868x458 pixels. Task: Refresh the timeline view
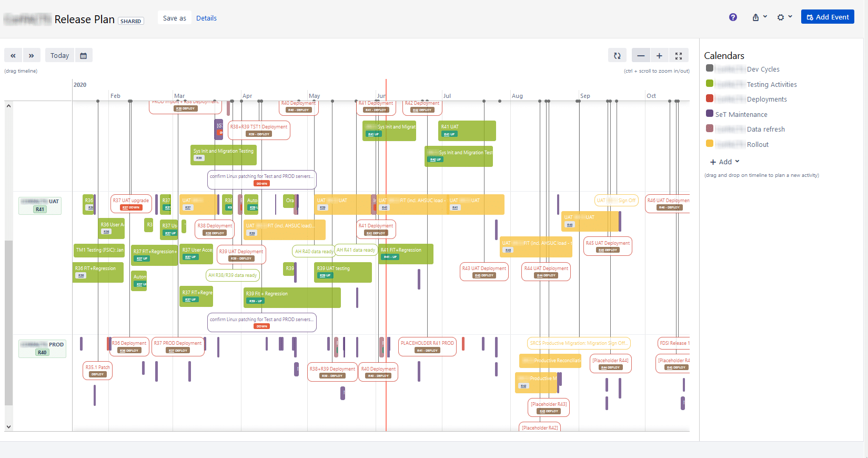coord(617,55)
